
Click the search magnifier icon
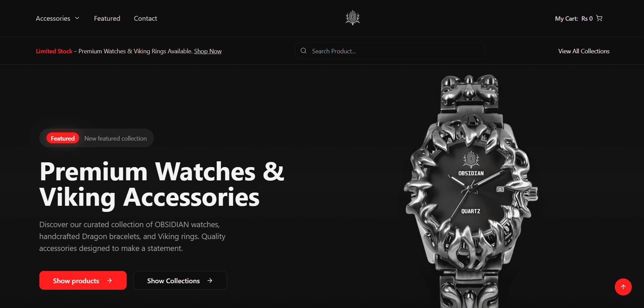tap(303, 51)
